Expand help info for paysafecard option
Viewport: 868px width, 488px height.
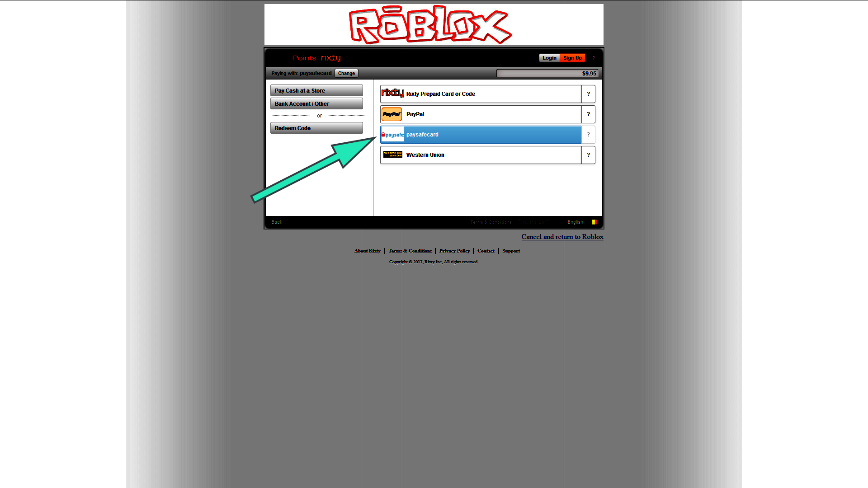pyautogui.click(x=589, y=135)
